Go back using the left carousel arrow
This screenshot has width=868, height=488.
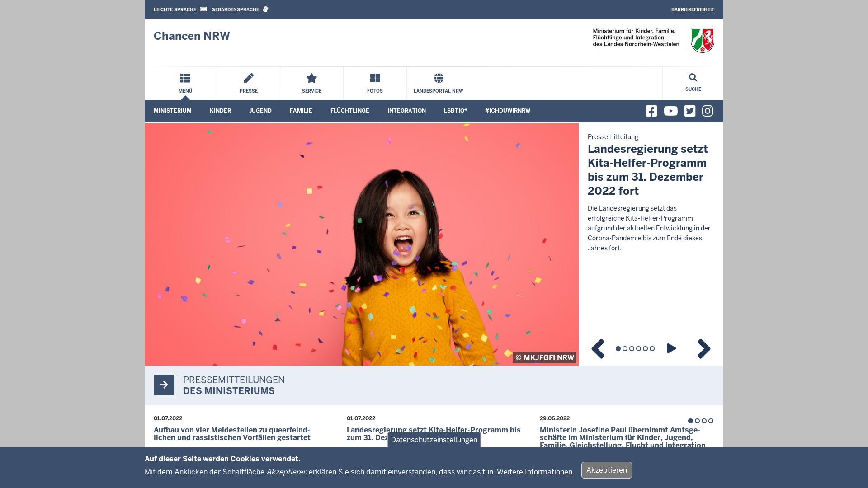point(598,348)
